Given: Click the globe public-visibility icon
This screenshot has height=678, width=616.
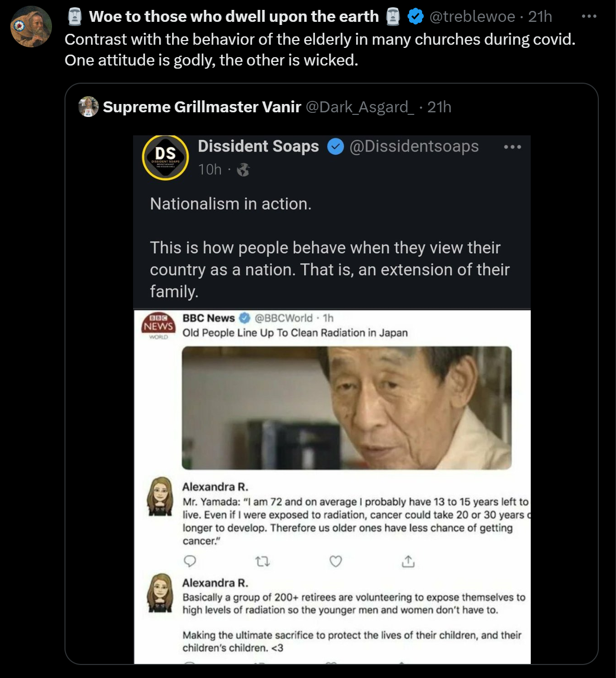Looking at the screenshot, I should (x=243, y=170).
